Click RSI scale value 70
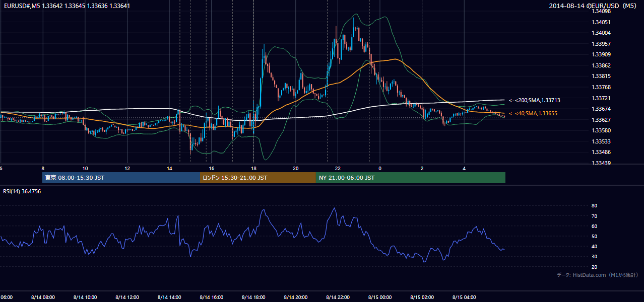Viewport: 644px width, 302px height. point(594,216)
